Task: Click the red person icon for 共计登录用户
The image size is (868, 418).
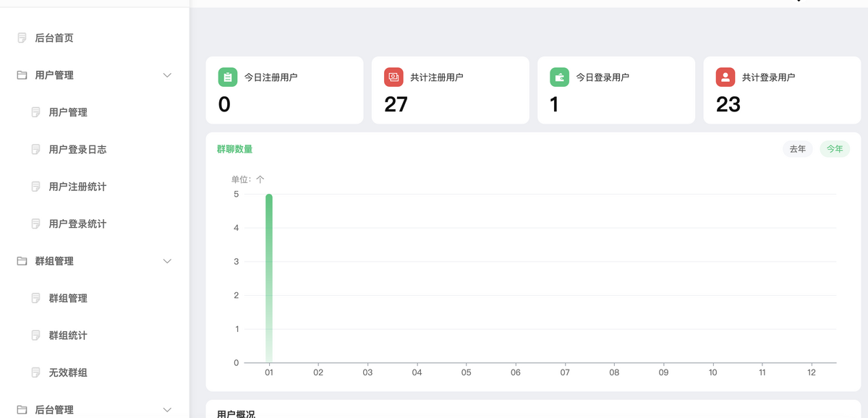Action: coord(726,77)
